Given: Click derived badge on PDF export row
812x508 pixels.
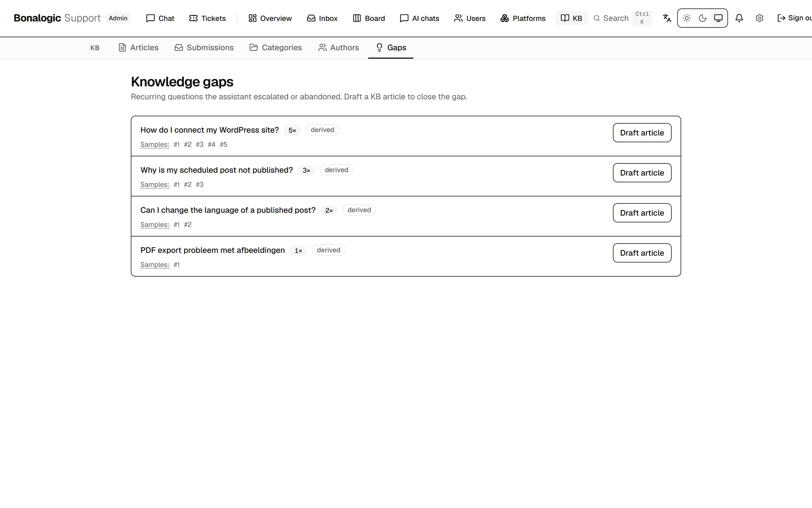Looking at the screenshot, I should [x=328, y=250].
